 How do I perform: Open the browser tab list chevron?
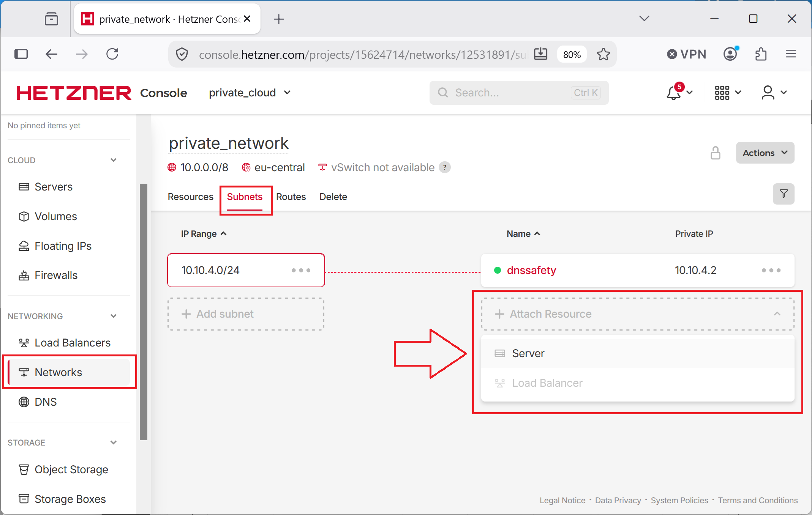[644, 19]
